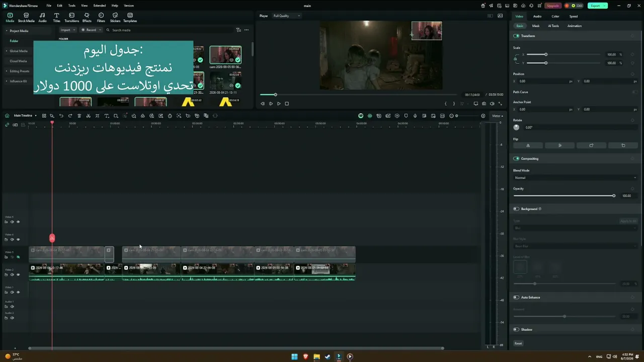Click the voiceover microphone icon in timeline toolbar
Screen dimensions: 644x362
click(415, 116)
